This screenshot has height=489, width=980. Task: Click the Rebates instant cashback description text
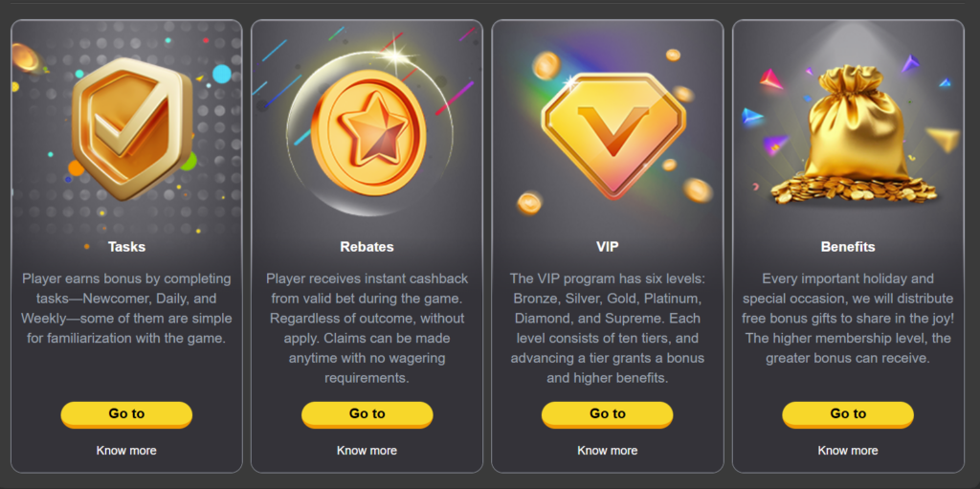367,328
